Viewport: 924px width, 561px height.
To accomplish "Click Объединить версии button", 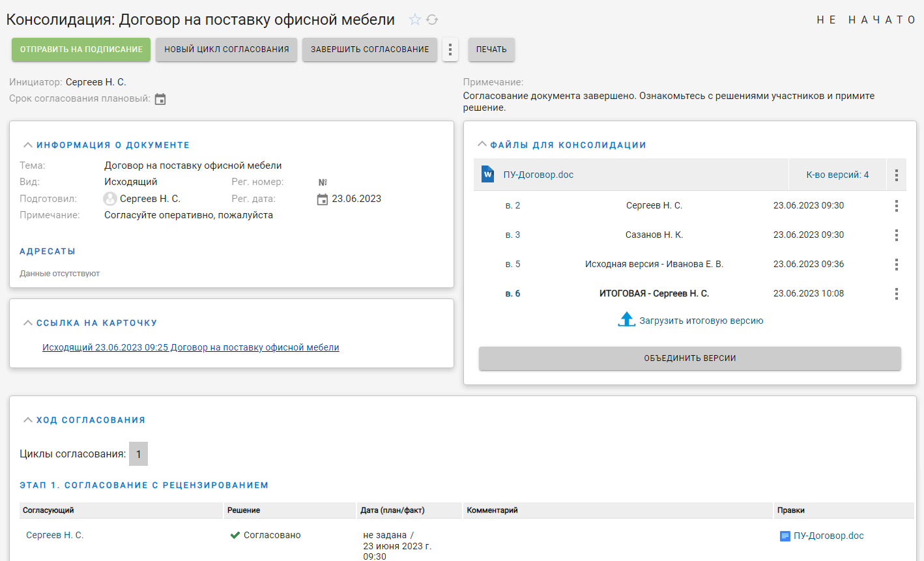I will [690, 358].
